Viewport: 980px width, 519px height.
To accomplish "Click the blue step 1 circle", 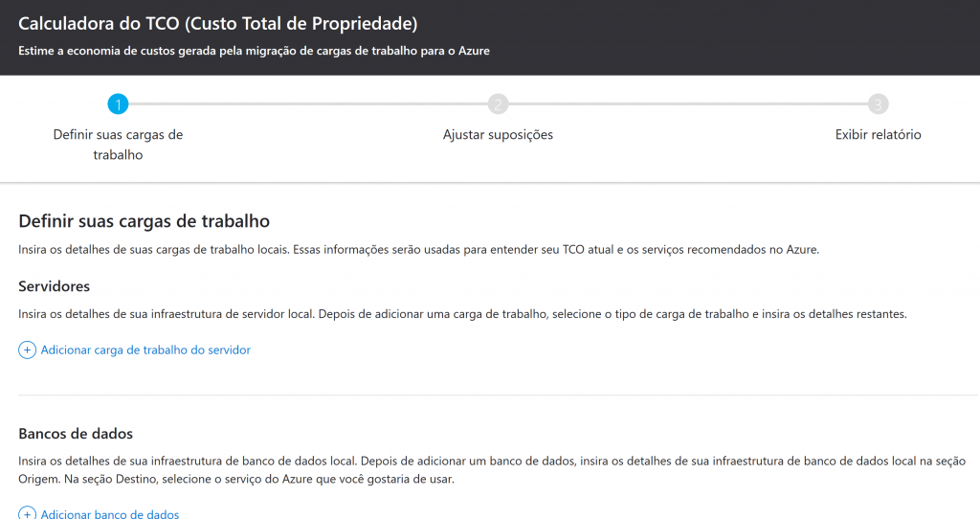I will click(x=118, y=104).
